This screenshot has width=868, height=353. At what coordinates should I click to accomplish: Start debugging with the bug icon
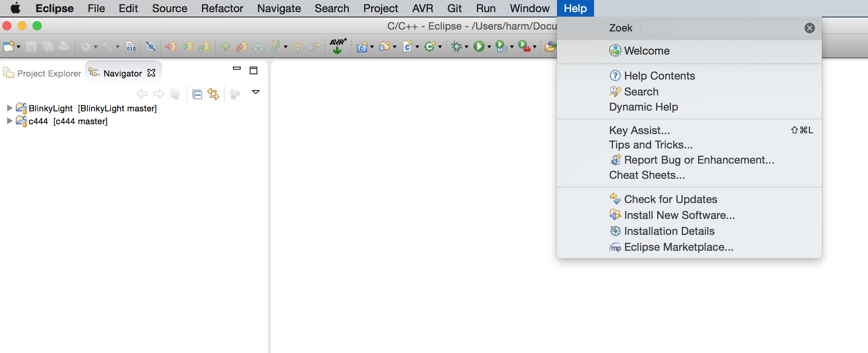[x=457, y=46]
